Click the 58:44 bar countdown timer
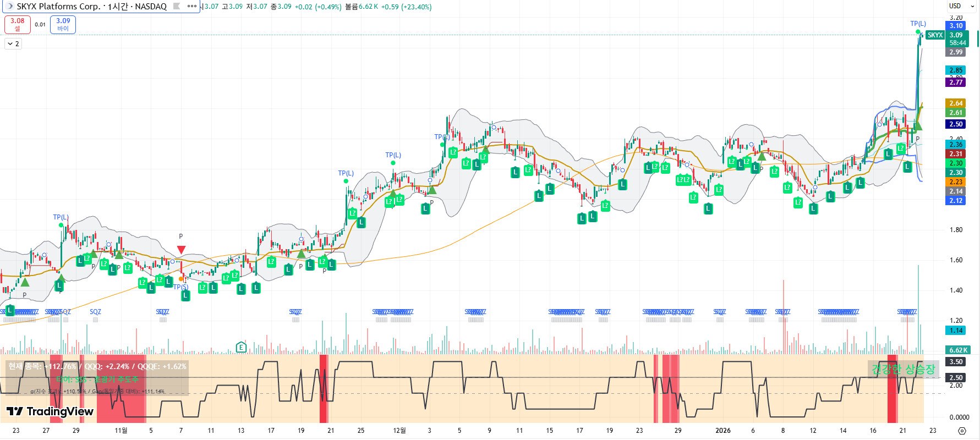Viewport: 980px width, 440px height. click(x=957, y=43)
